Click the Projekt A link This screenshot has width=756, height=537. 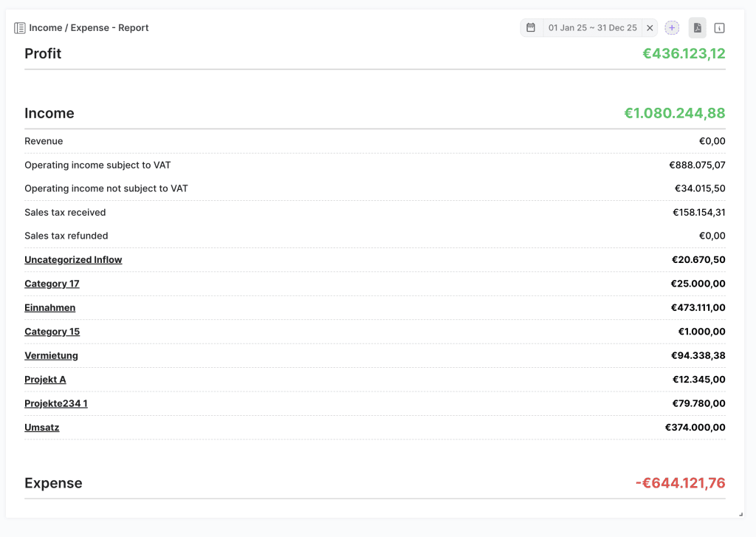[x=45, y=380]
